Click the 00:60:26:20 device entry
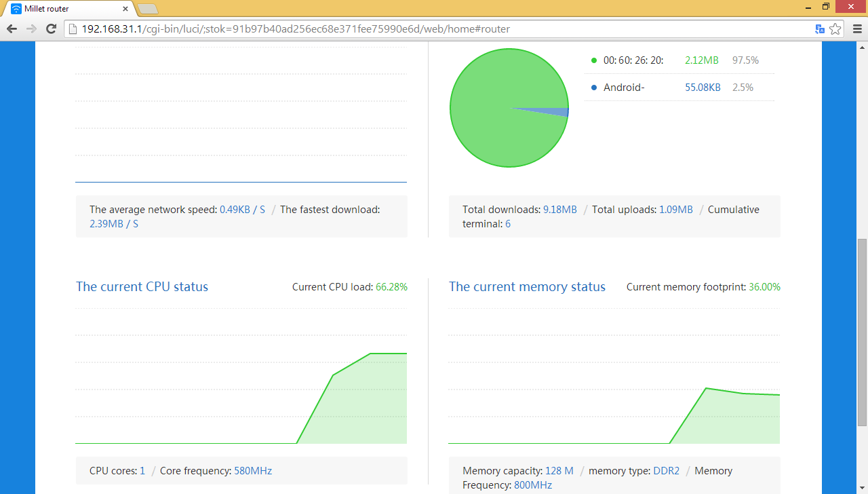This screenshot has width=868, height=494. coord(633,60)
